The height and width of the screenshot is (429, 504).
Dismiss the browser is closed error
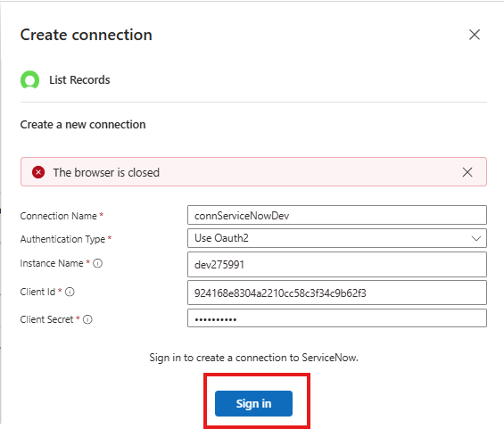tap(467, 172)
